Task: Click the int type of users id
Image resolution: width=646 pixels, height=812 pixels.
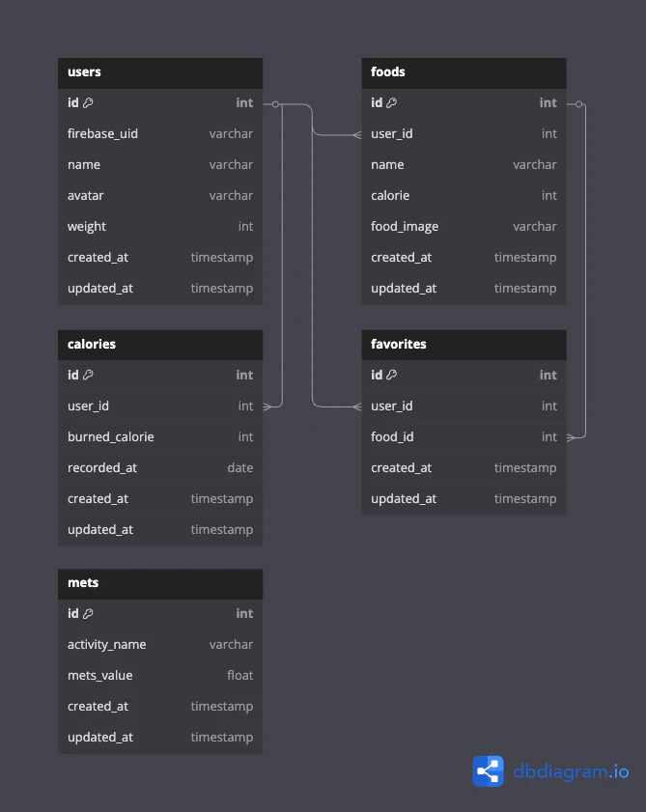Action: (244, 103)
